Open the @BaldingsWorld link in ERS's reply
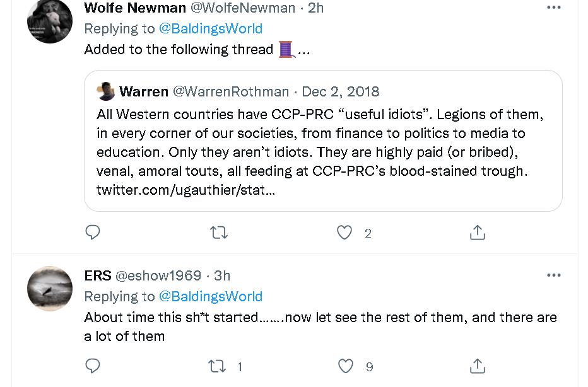 [x=210, y=296]
